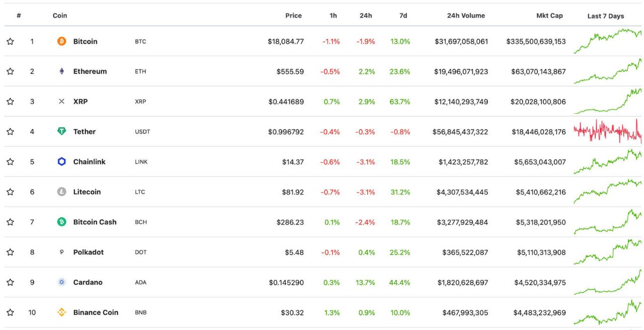Toggle Litecoin's favorite star
The width and height of the screenshot is (644, 330).
(10, 192)
